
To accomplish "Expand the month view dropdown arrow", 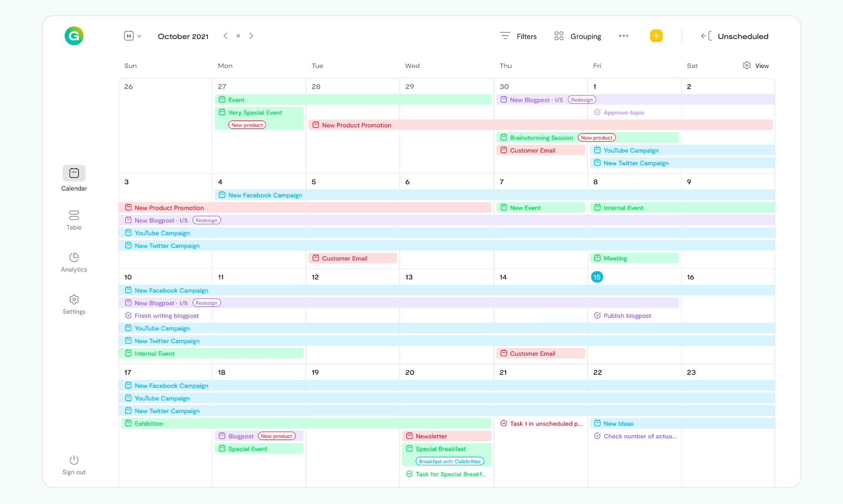I will coord(139,36).
